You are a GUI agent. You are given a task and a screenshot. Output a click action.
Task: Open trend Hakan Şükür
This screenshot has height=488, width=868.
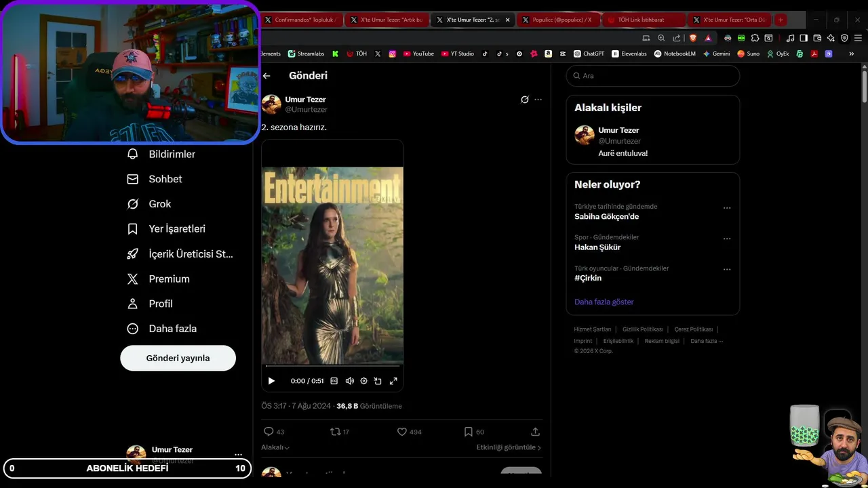(597, 247)
